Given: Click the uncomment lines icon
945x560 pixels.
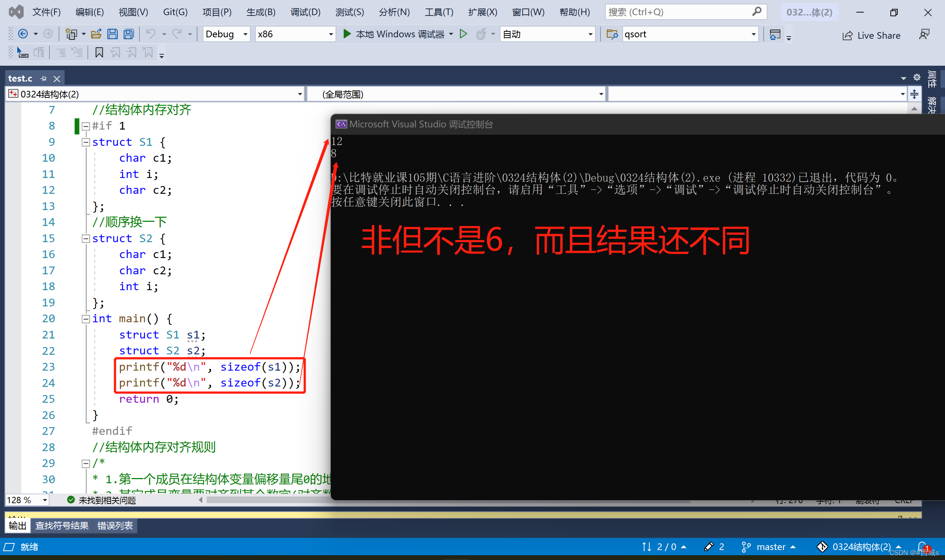Looking at the screenshot, I should (x=77, y=52).
